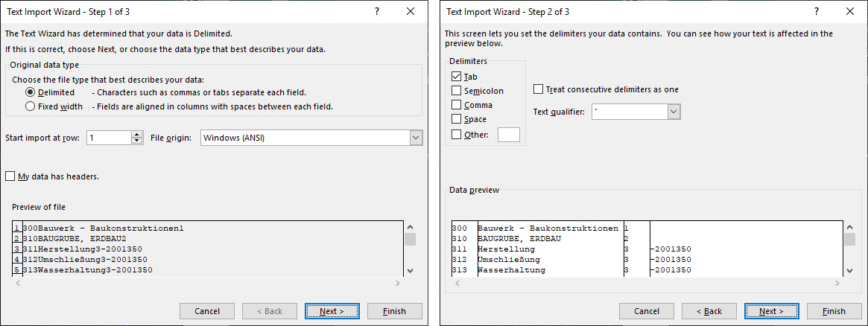
Task: Click Finish in the Step 2 dialog
Action: tap(834, 311)
